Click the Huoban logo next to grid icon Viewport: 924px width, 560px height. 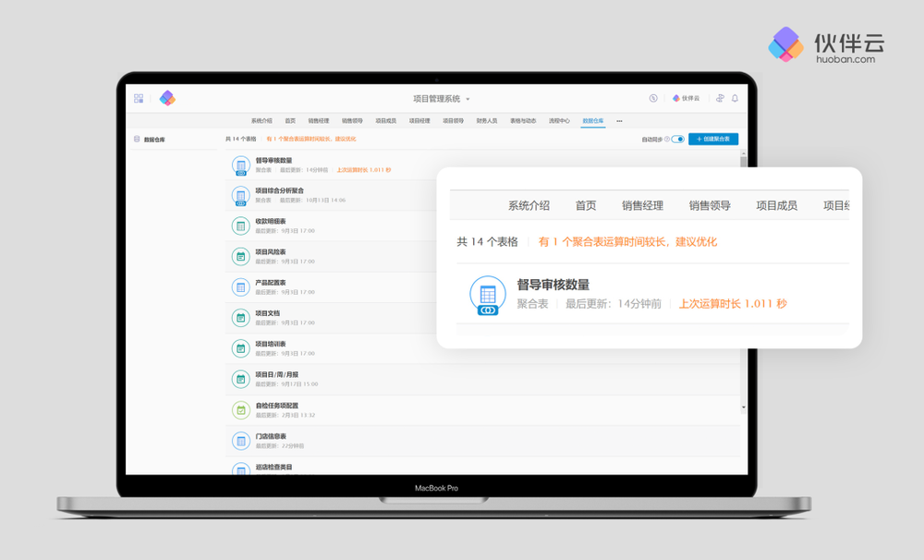tap(167, 98)
